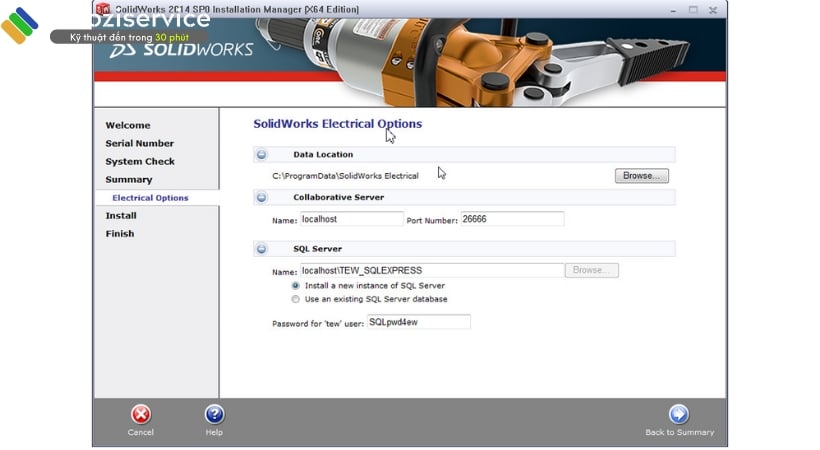The width and height of the screenshot is (820, 450).
Task: Open the Serial Number step
Action: click(x=140, y=143)
